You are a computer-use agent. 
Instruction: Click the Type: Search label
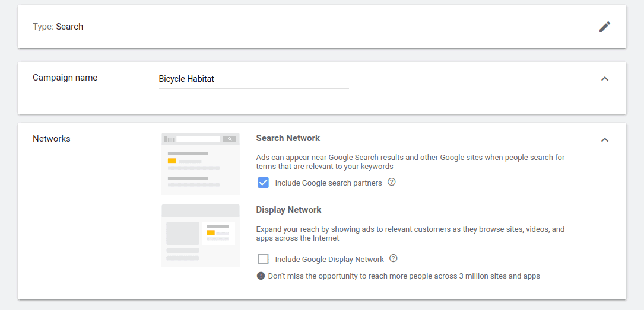(58, 27)
